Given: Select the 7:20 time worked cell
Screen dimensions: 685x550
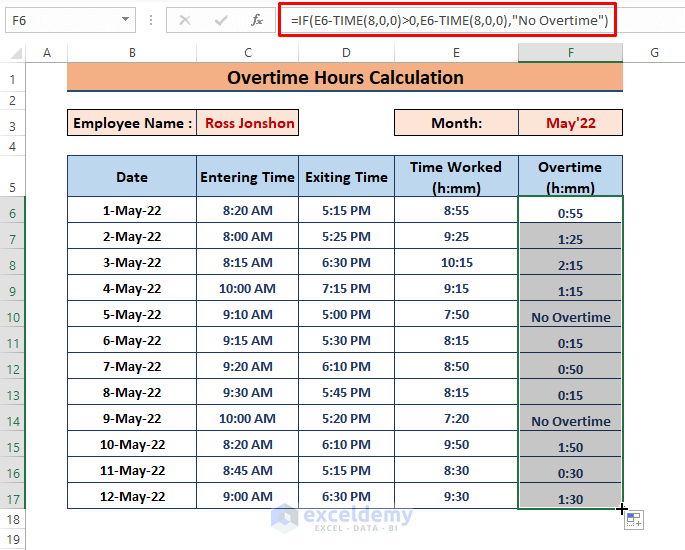Looking at the screenshot, I should [x=456, y=418].
